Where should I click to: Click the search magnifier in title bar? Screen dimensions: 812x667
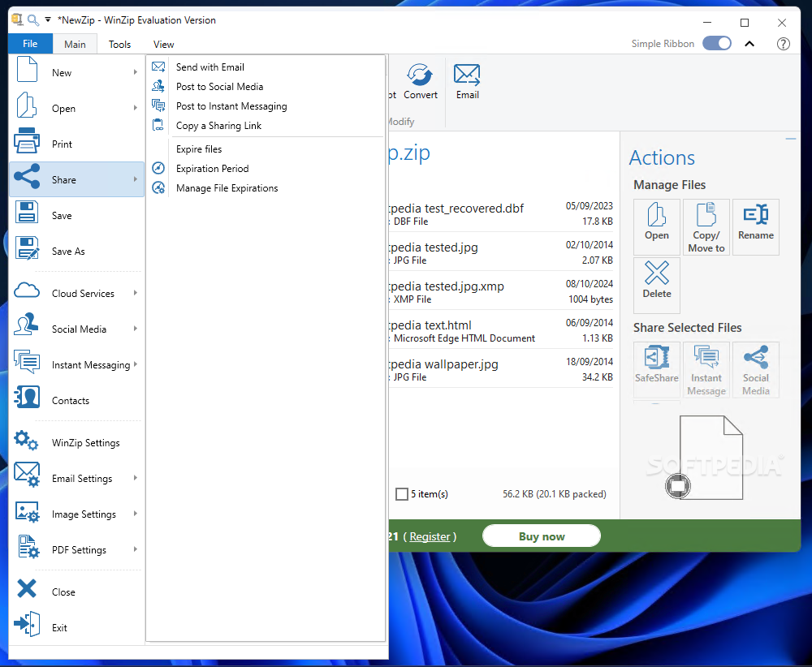pyautogui.click(x=33, y=20)
